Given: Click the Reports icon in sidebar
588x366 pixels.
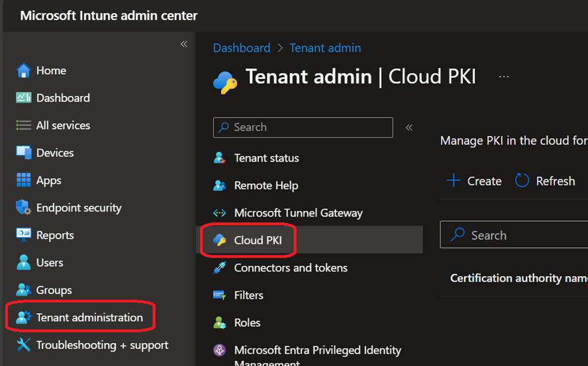Looking at the screenshot, I should [24, 235].
